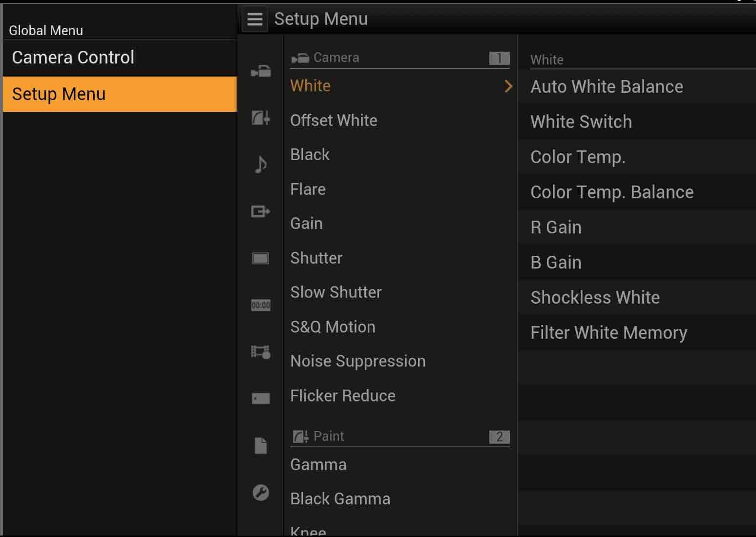756x537 pixels.
Task: Jump to the Paint category icon
Action: point(261,118)
